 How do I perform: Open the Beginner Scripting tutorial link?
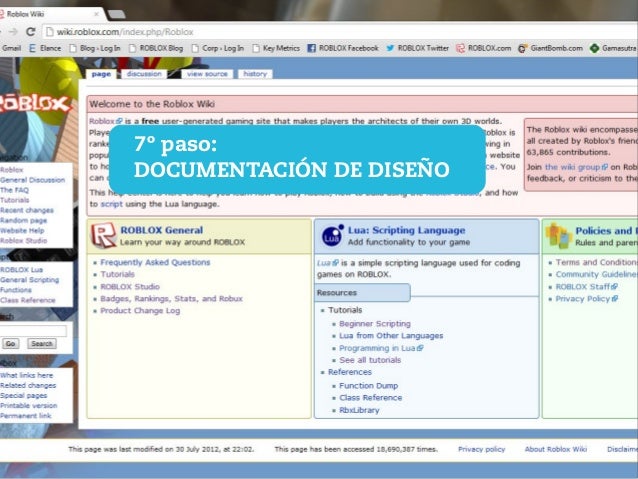click(375, 324)
